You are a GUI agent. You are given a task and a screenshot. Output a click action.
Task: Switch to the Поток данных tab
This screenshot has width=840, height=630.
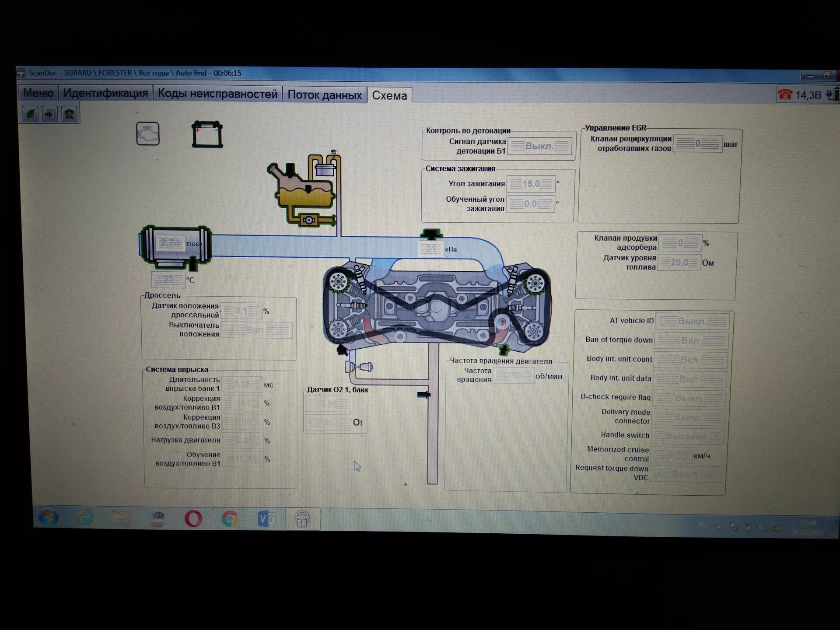point(325,95)
